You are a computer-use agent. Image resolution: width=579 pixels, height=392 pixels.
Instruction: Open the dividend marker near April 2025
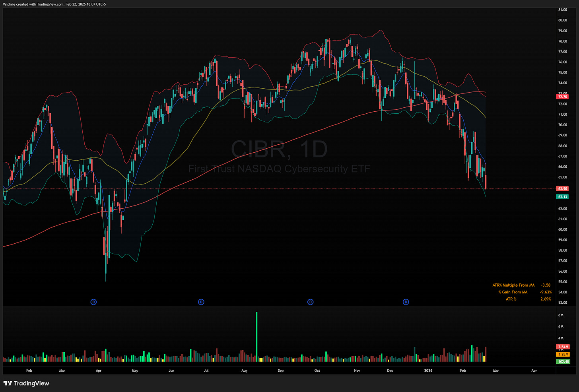93,302
